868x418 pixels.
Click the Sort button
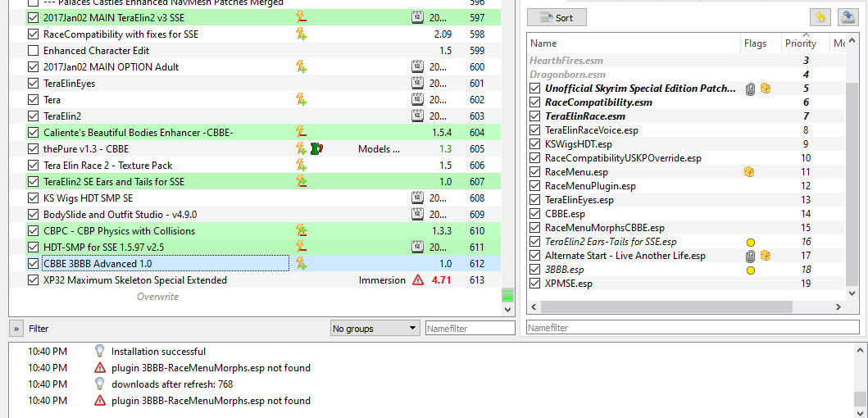tap(557, 18)
